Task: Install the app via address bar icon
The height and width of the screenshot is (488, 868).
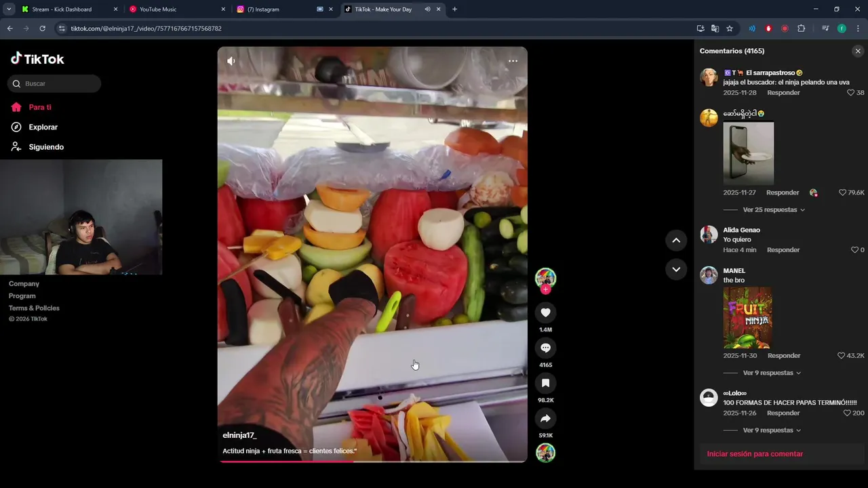Action: point(701,28)
